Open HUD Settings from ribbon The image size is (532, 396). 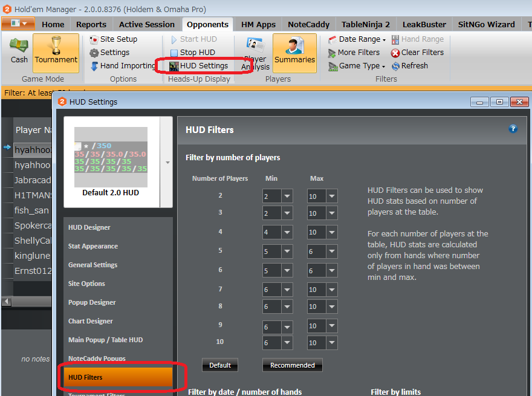pos(199,66)
